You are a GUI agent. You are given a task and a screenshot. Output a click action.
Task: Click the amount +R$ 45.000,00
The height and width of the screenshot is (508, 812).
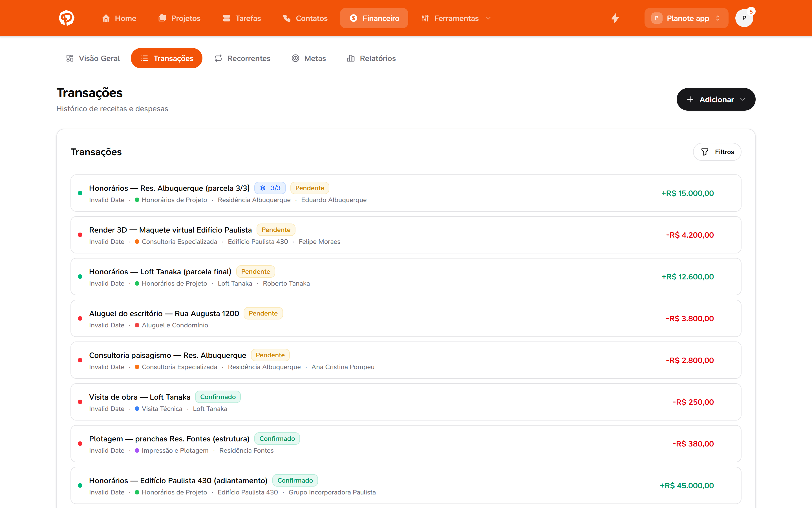(x=687, y=485)
